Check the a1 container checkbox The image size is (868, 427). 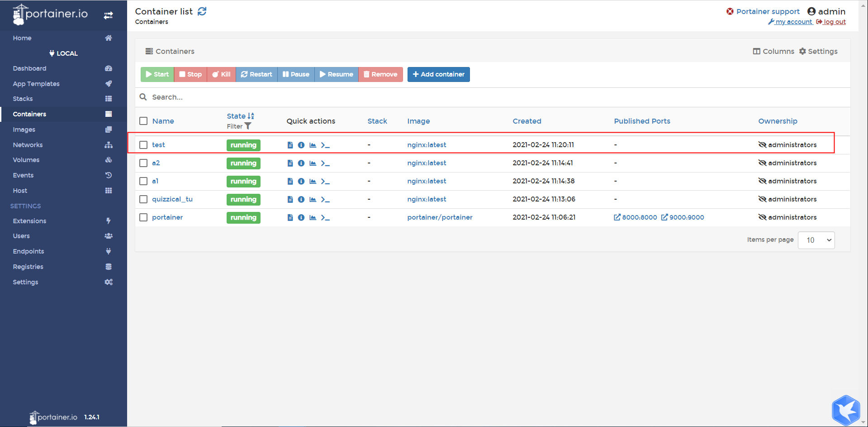[143, 181]
